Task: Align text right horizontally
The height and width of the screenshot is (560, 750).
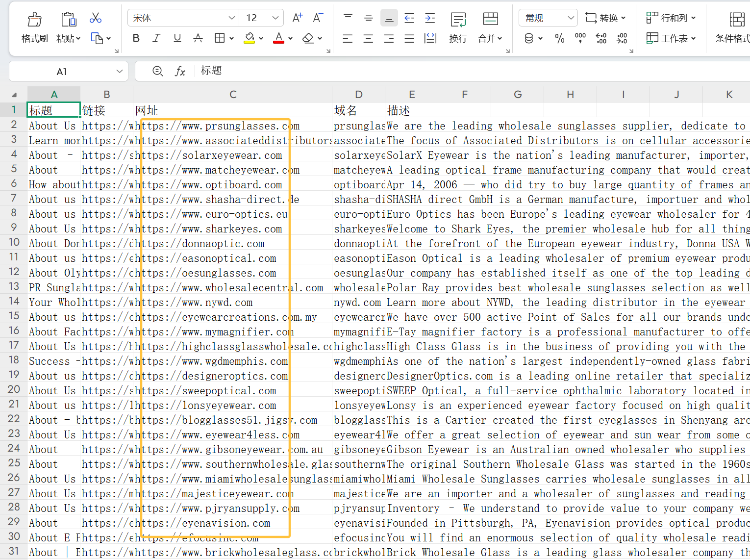Action: pos(389,38)
